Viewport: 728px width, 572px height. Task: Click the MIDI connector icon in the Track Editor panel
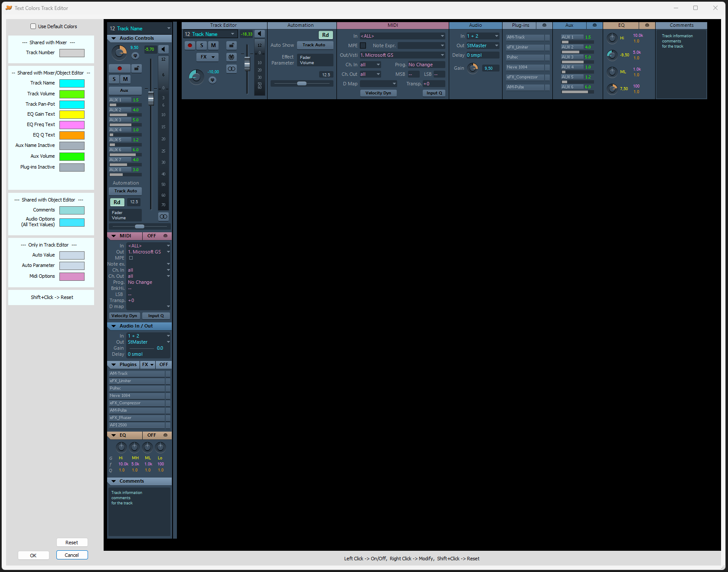(232, 57)
